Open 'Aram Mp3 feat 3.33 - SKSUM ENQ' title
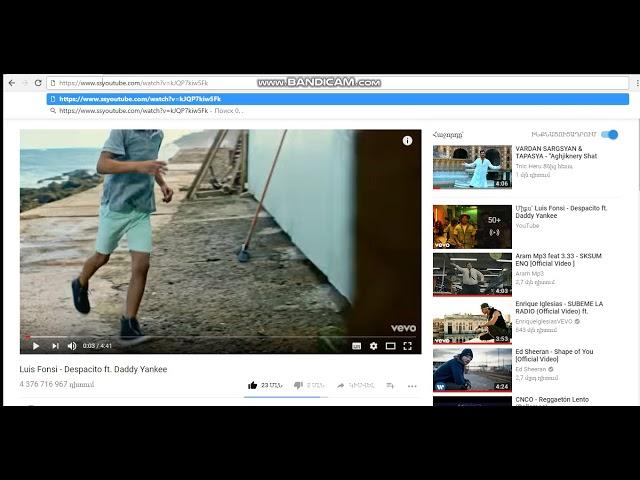The image size is (640, 480). tap(558, 260)
